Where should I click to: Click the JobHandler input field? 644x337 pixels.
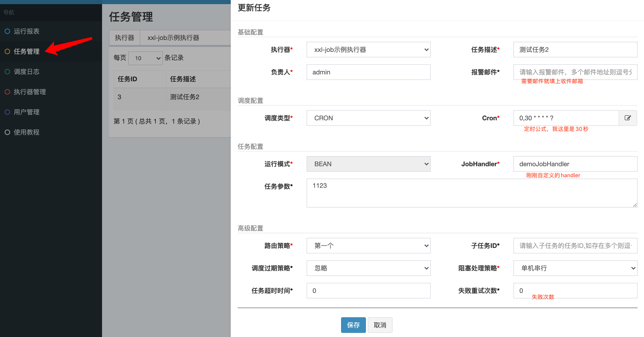575,164
